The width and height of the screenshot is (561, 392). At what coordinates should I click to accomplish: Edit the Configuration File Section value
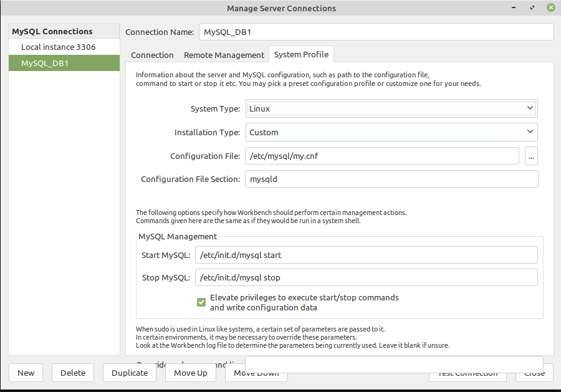[x=392, y=179]
